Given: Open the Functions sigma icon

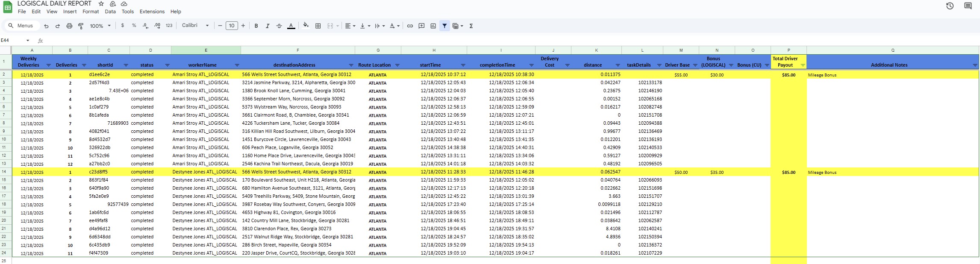Looking at the screenshot, I should coord(471,26).
